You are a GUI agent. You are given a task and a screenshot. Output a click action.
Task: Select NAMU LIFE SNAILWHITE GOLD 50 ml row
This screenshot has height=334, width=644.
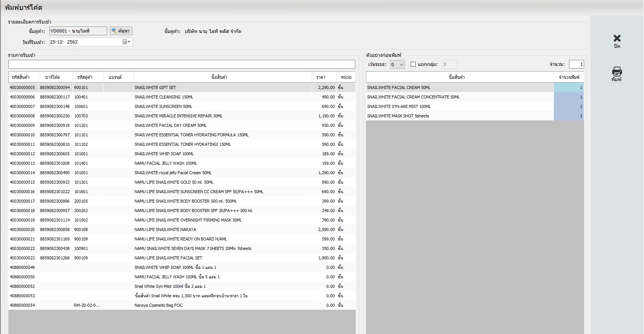(x=182, y=182)
